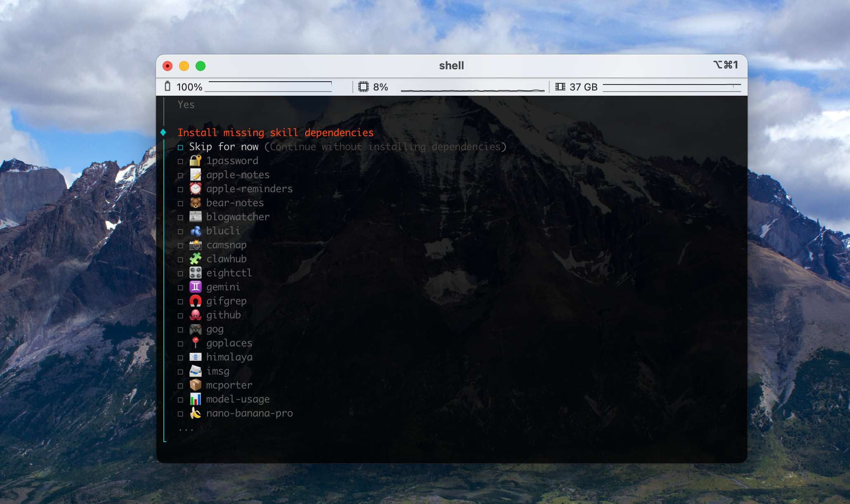
Task: Click the github octopus icon
Action: point(196,315)
